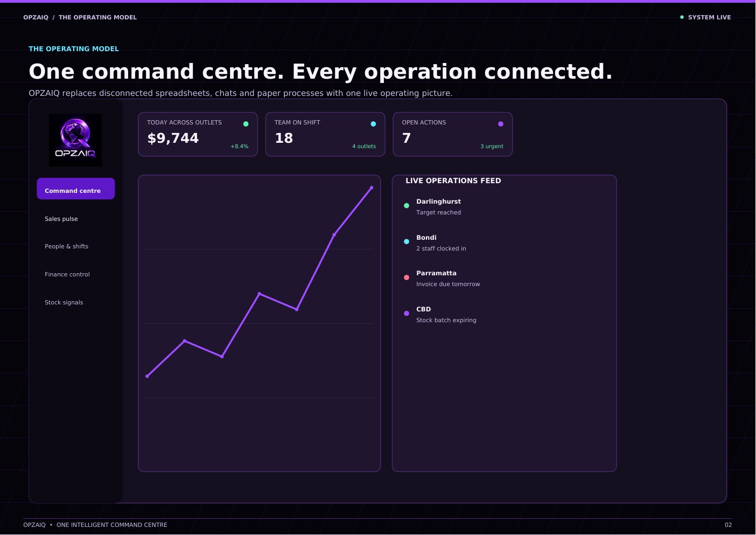Viewport: 756px width, 535px height.
Task: Click the 'Invoice due tomorrow' text
Action: 448,284
